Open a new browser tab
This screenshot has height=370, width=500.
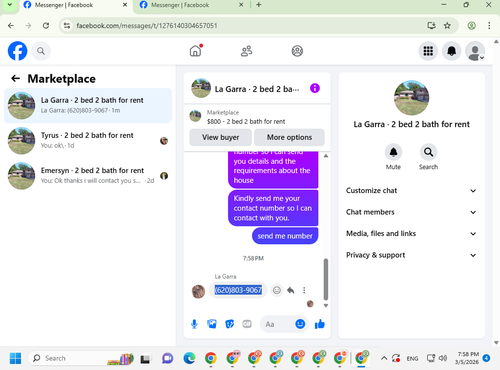(259, 5)
